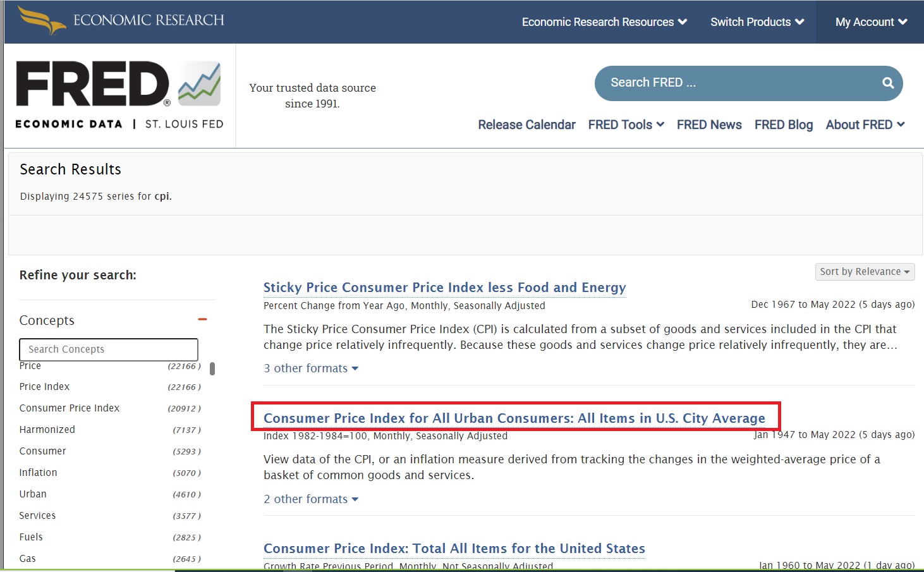Open the FRED Tools dropdown menu
The width and height of the screenshot is (924, 572).
point(625,125)
